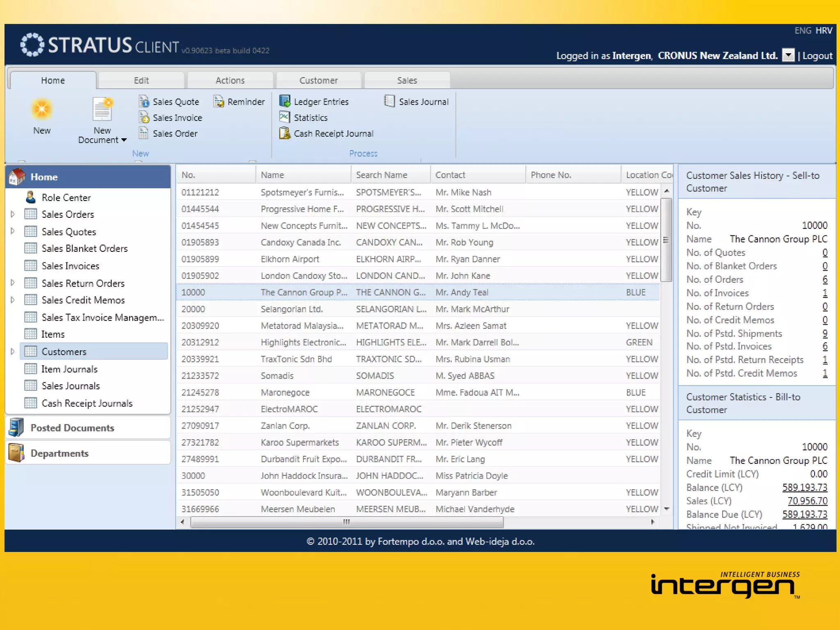This screenshot has width=840, height=630.
Task: Click the Stratus Client logo
Action: pyautogui.click(x=100, y=45)
